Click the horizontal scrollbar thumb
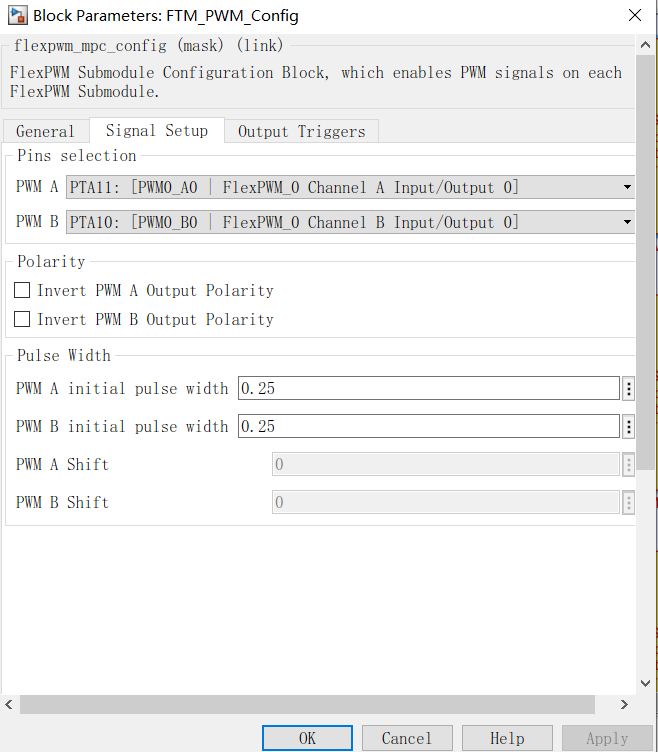Screen dimensions: 658x752 point(307,705)
